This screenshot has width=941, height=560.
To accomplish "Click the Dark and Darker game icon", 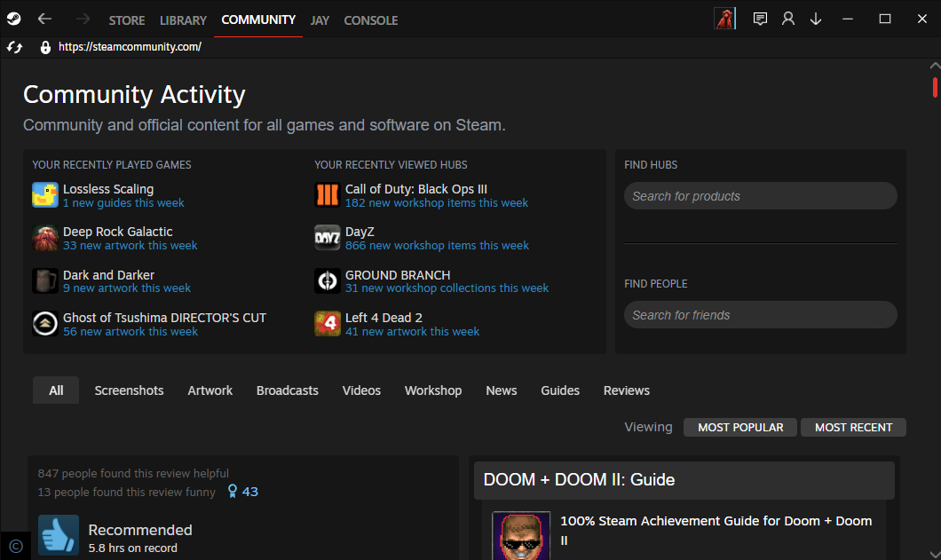I will pyautogui.click(x=45, y=281).
